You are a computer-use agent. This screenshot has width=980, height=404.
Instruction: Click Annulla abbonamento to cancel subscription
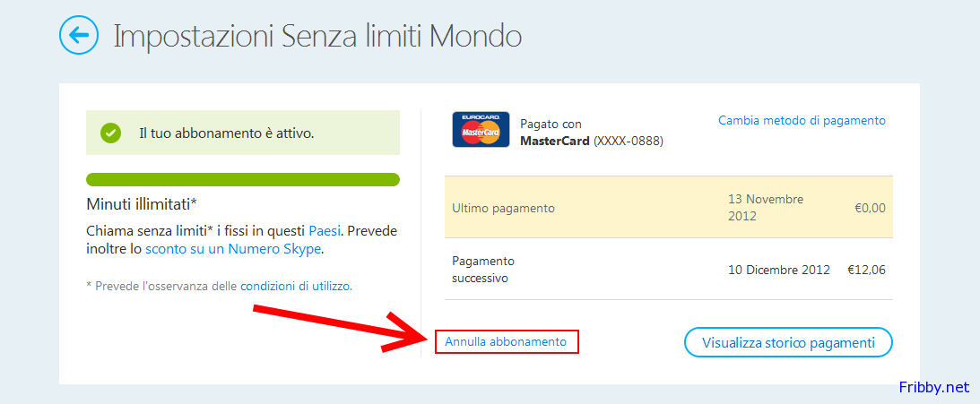[x=506, y=341]
